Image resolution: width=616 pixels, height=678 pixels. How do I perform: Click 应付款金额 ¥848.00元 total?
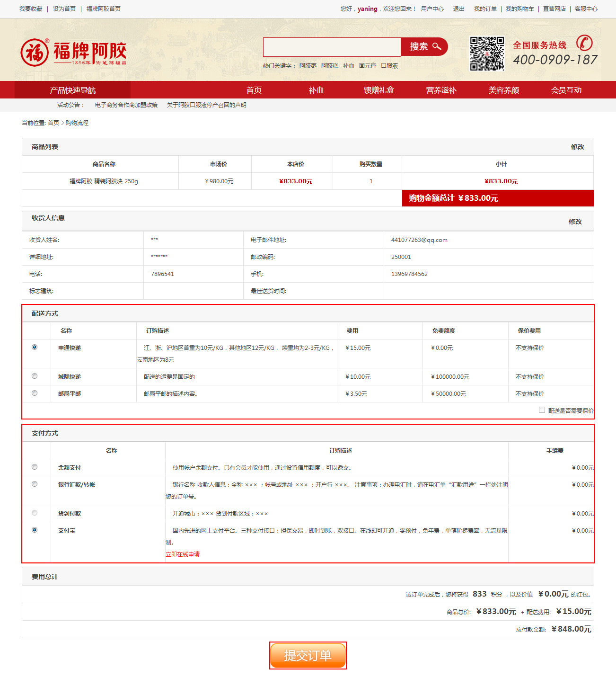(x=572, y=629)
